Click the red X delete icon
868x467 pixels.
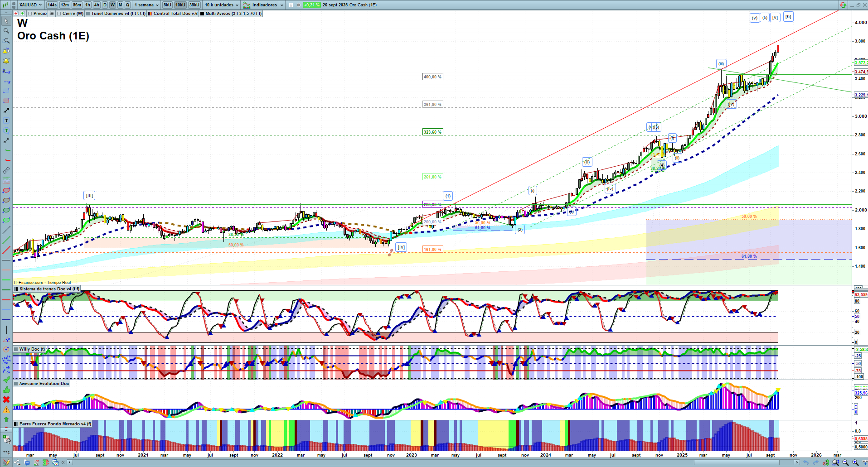(x=6, y=400)
